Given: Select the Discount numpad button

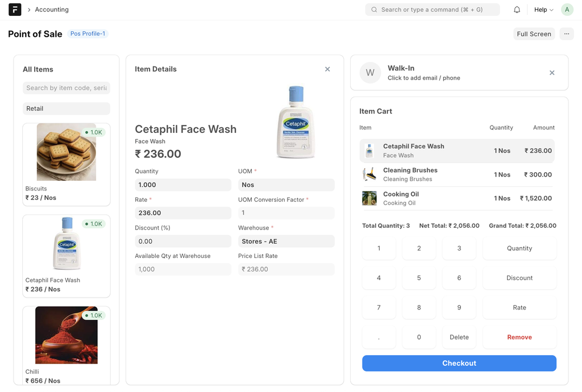Looking at the screenshot, I should click(519, 278).
